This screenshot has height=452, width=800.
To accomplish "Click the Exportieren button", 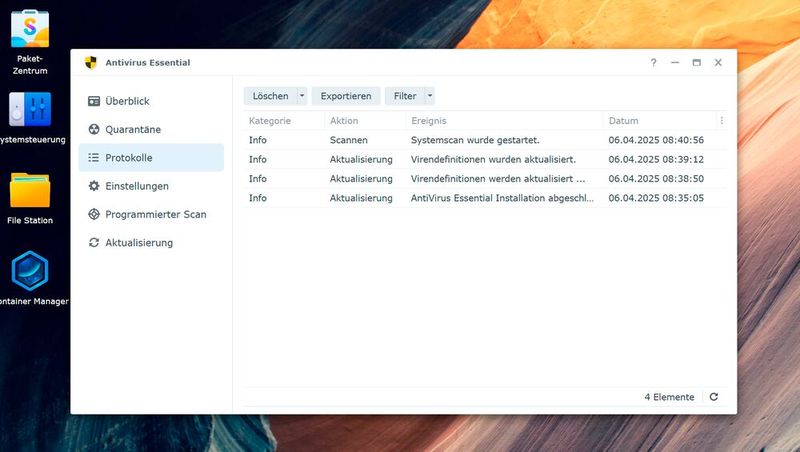I will pyautogui.click(x=346, y=96).
